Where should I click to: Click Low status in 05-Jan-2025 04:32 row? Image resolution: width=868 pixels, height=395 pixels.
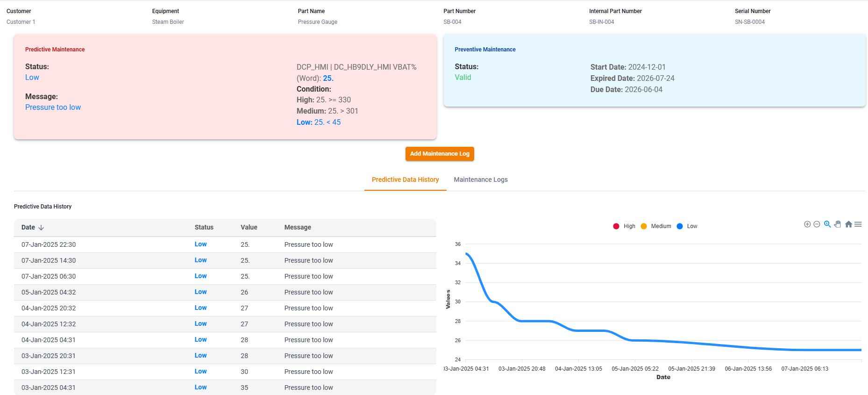200,292
